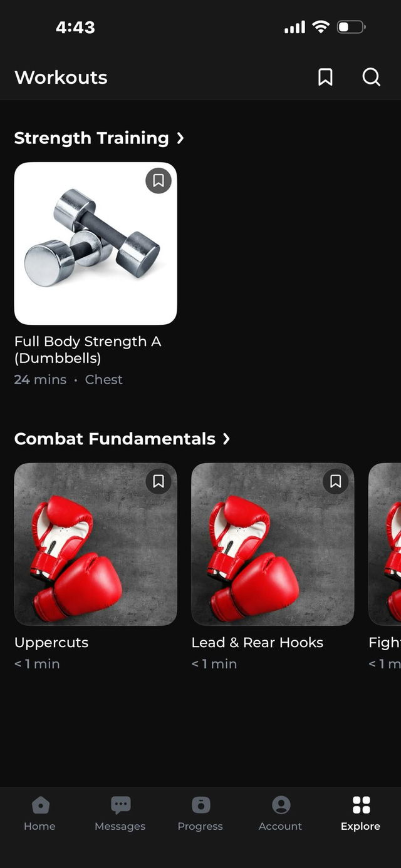Screen dimensions: 401x868
Task: Tap the search magnifier icon
Action: point(371,77)
